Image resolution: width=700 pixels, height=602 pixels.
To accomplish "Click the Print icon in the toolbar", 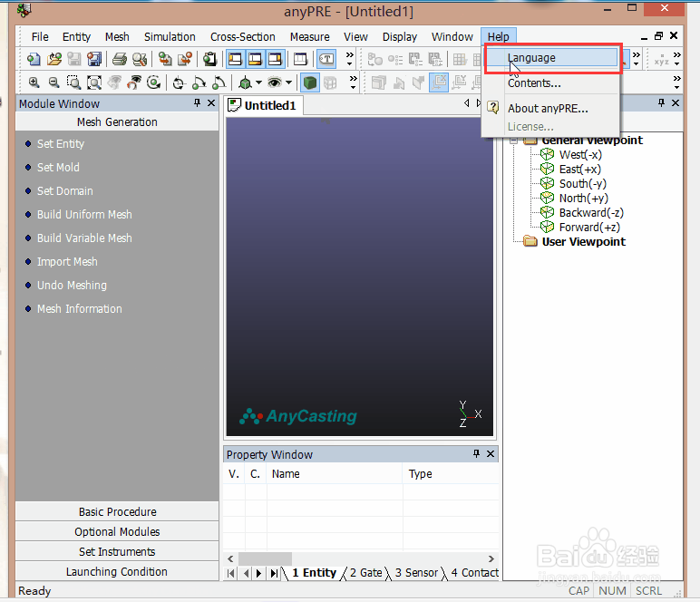I will click(x=119, y=59).
